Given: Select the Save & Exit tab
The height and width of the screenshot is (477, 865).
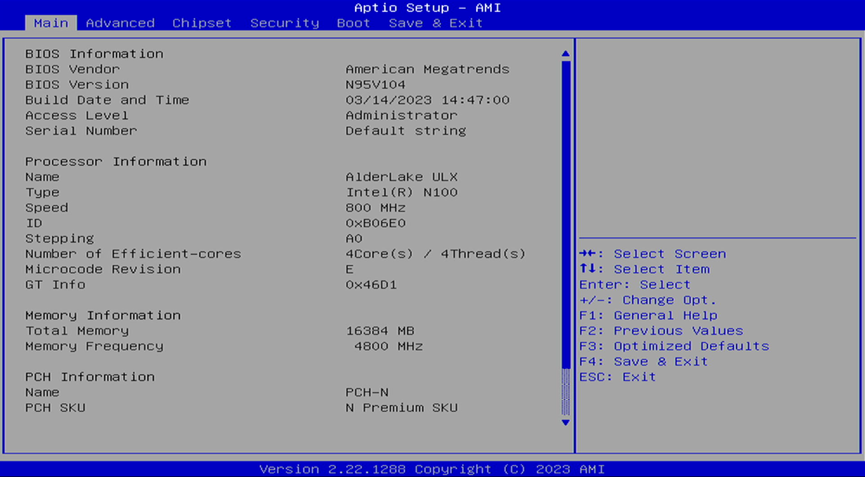Looking at the screenshot, I should click(x=436, y=23).
